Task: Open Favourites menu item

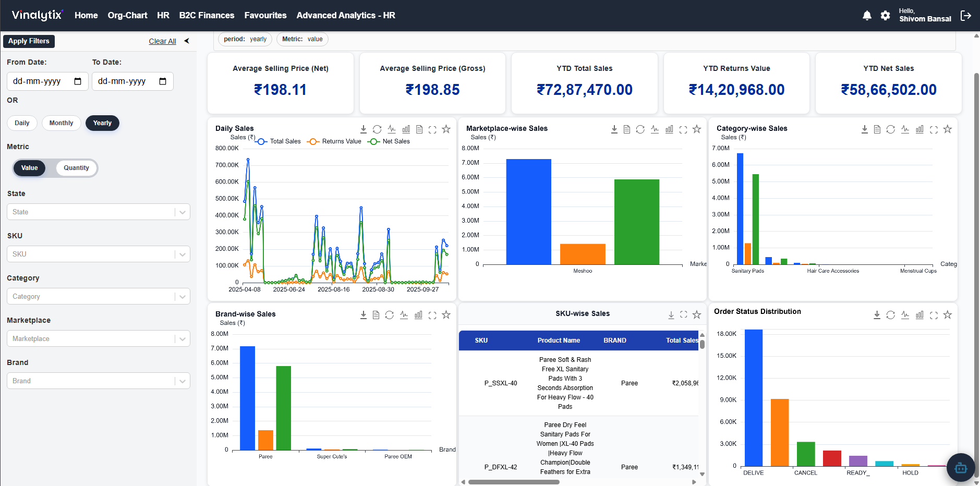Action: click(x=265, y=16)
